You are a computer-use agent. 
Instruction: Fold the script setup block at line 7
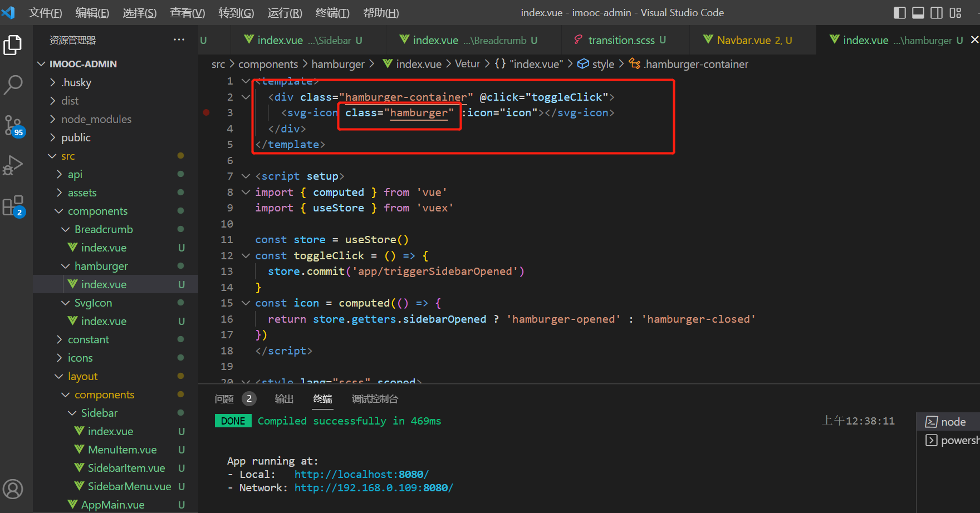tap(246, 176)
